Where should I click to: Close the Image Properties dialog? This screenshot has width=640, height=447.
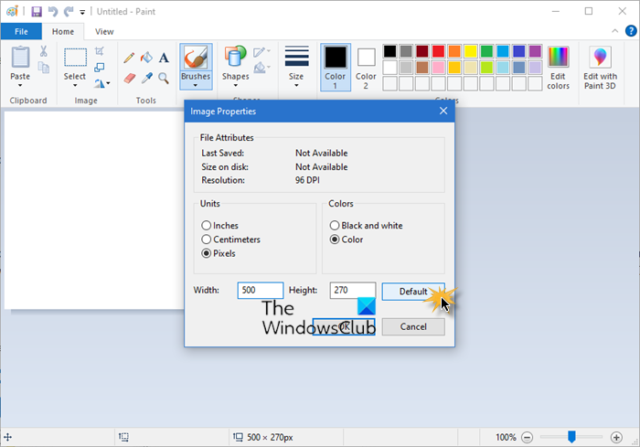point(443,111)
